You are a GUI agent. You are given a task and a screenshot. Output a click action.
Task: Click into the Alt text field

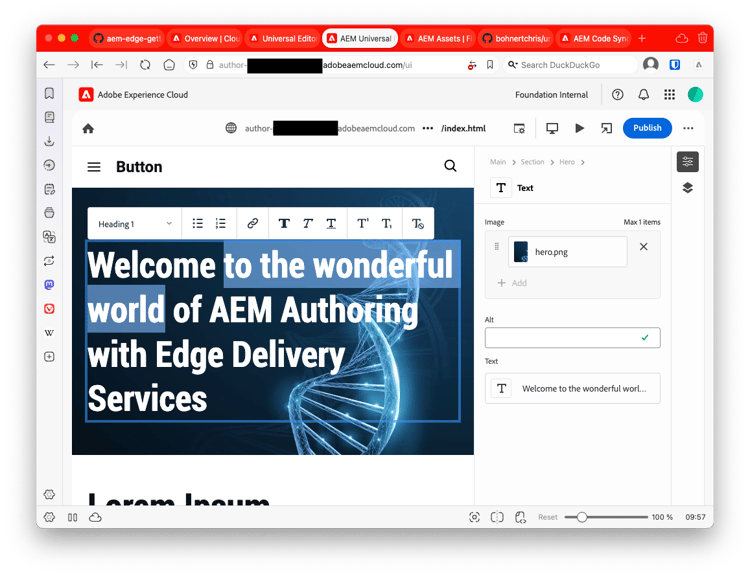coord(573,338)
